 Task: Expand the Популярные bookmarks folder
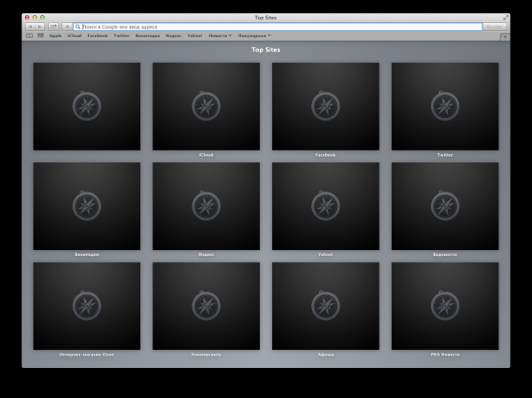click(254, 35)
